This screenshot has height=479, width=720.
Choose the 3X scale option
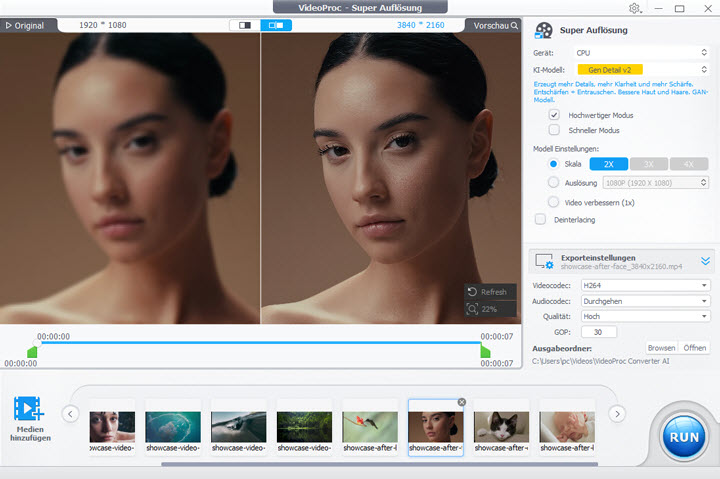(x=649, y=164)
